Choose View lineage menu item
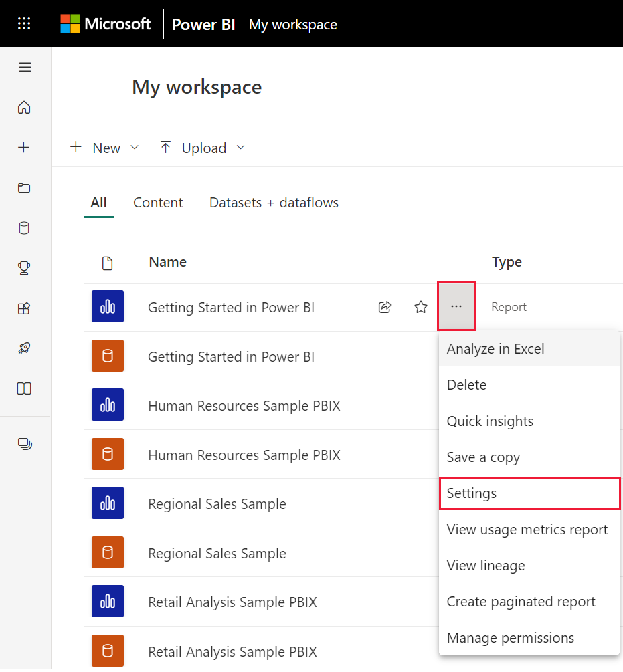Viewport: 623px width, 672px height. pos(529,566)
